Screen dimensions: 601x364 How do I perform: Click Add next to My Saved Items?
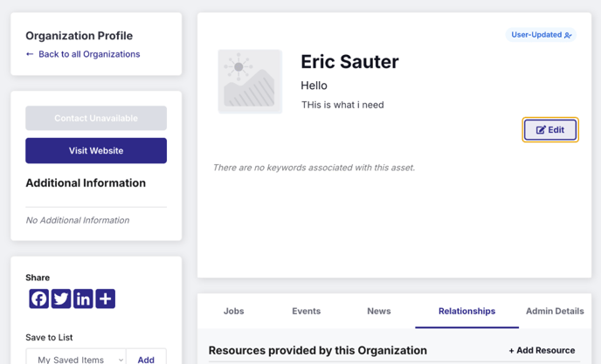click(146, 360)
